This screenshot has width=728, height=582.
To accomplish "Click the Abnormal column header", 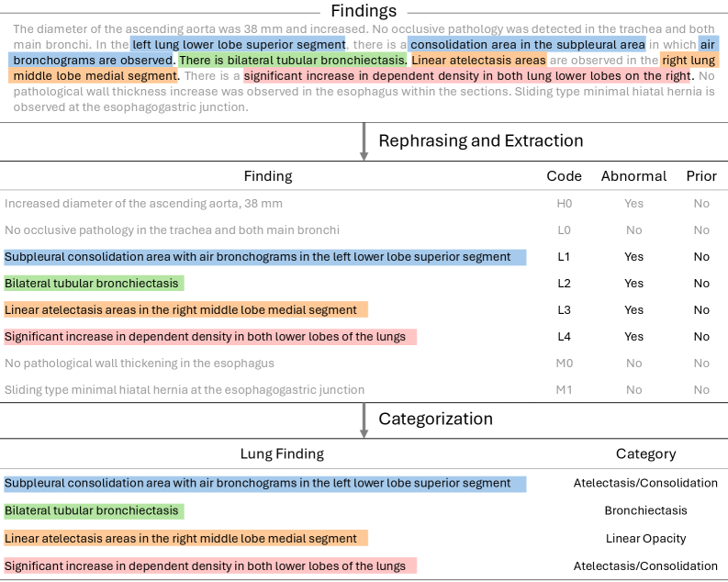I will pyautogui.click(x=633, y=176).
